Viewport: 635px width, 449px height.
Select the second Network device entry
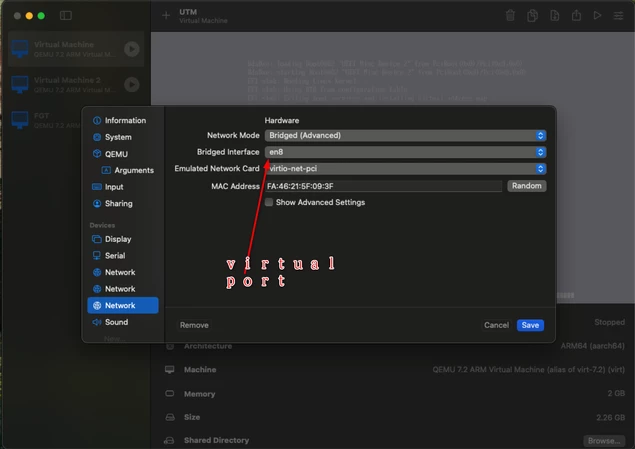tap(123, 289)
